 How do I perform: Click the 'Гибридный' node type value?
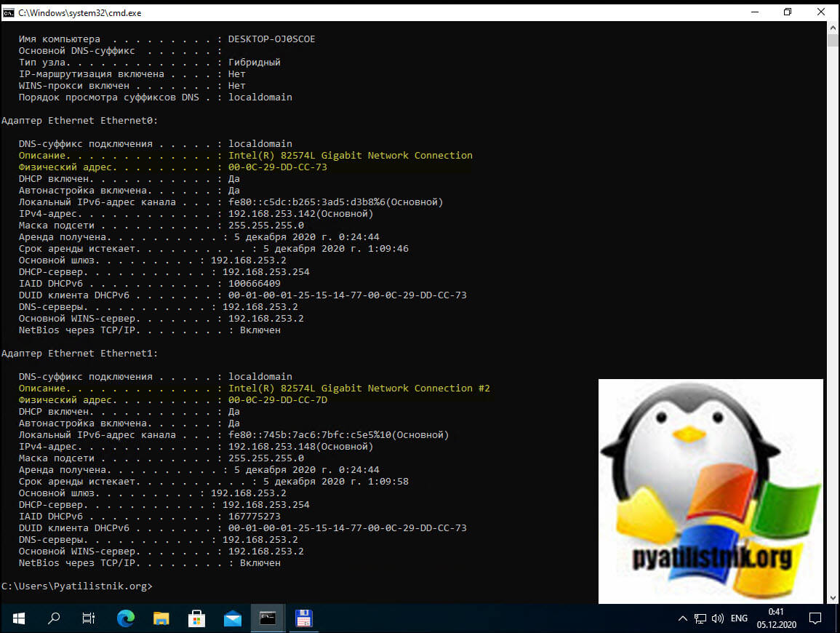(255, 62)
